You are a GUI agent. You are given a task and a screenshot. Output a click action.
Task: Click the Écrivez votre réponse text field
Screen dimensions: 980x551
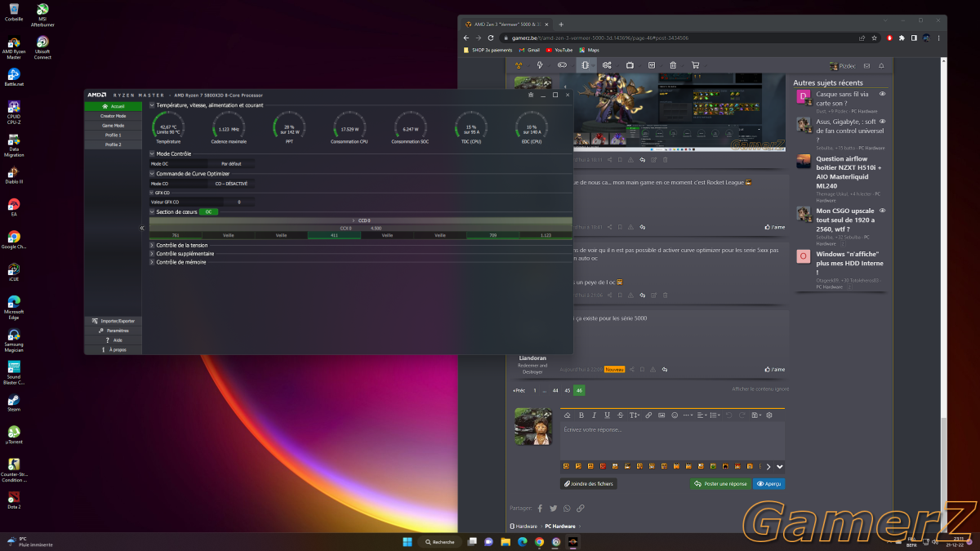[x=672, y=441]
